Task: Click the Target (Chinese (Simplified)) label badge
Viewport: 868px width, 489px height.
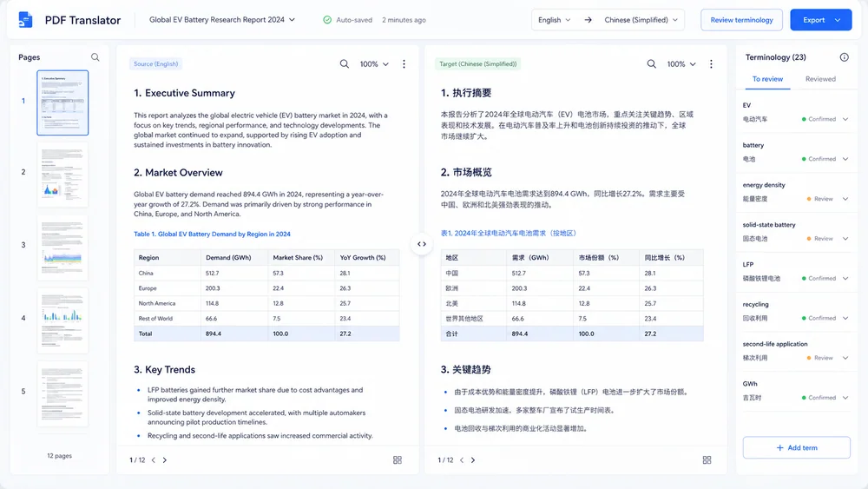Action: (x=477, y=63)
